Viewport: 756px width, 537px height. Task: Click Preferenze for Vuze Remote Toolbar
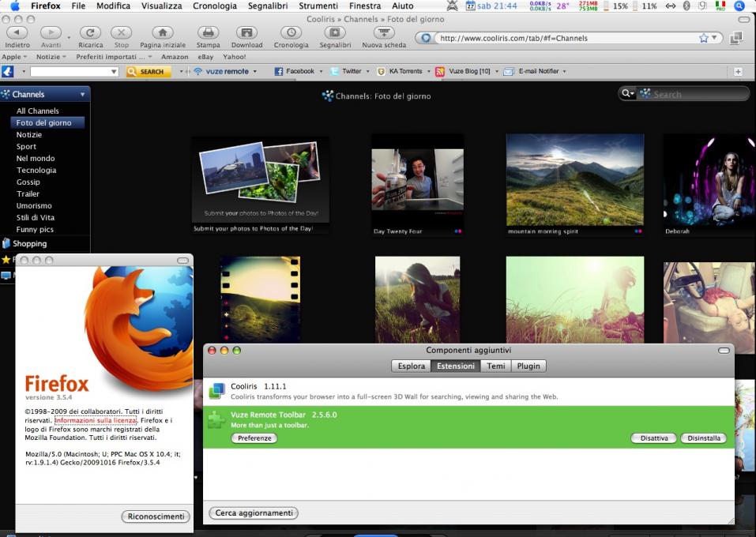point(254,438)
